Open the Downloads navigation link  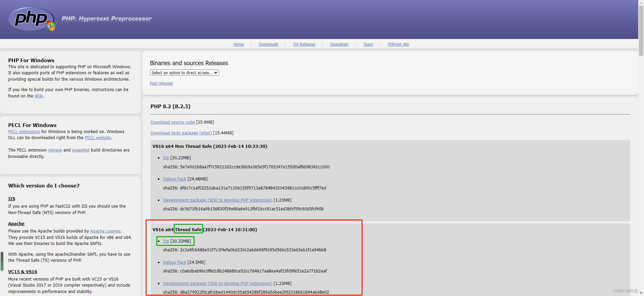tap(268, 44)
